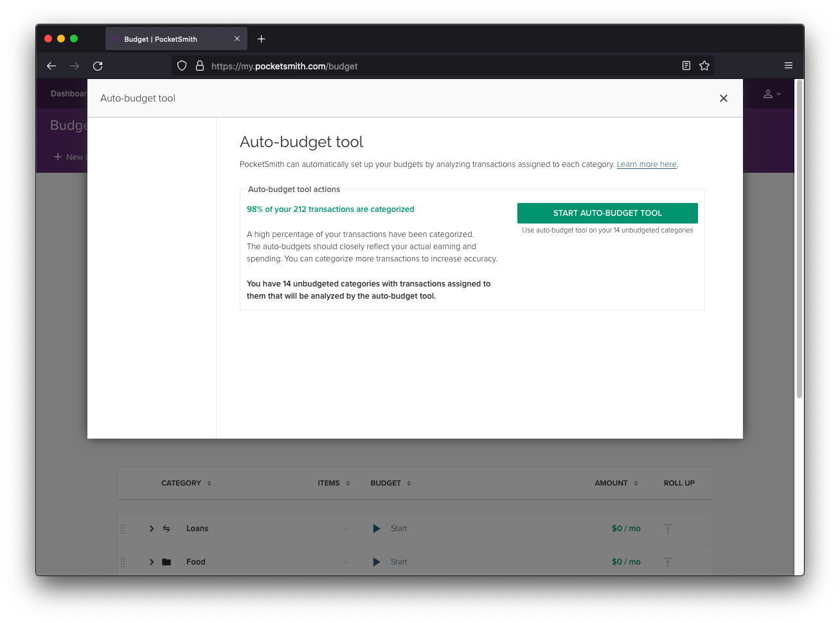
Task: Click the roll-up pin icon on the Loans row
Action: (x=667, y=528)
